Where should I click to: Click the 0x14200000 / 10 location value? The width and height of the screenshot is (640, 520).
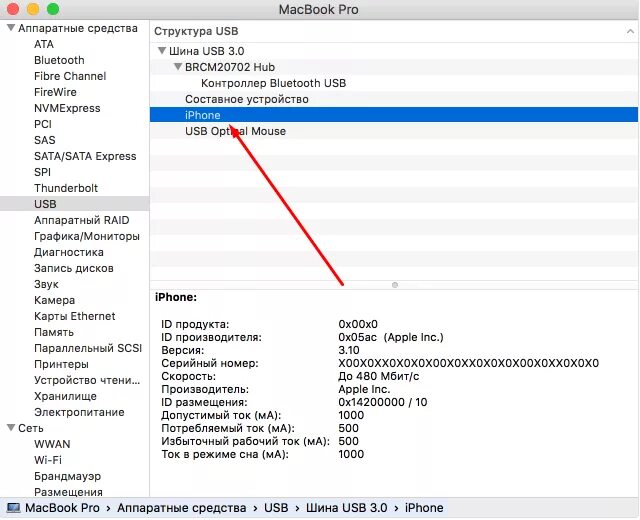[382, 402]
